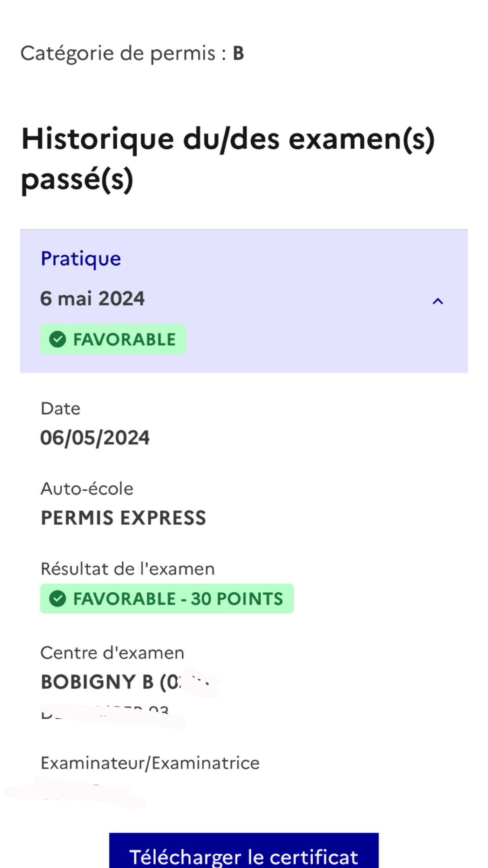
Task: Click the Date field label
Action: tap(61, 409)
